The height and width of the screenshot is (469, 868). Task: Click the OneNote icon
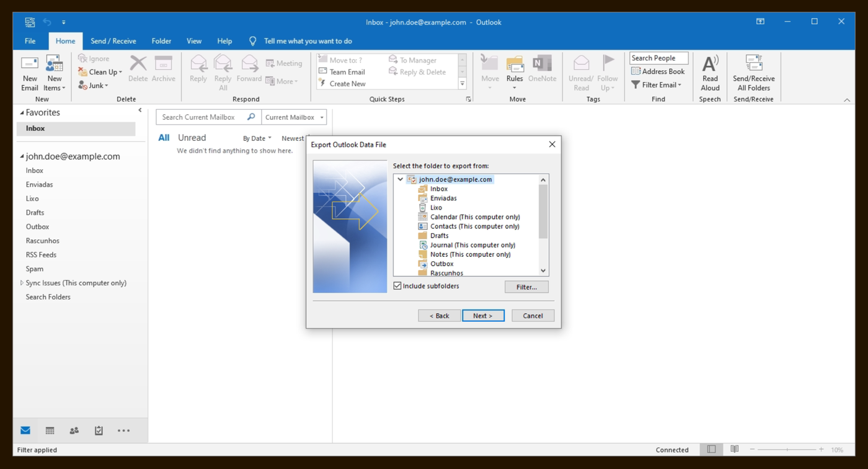(542, 69)
